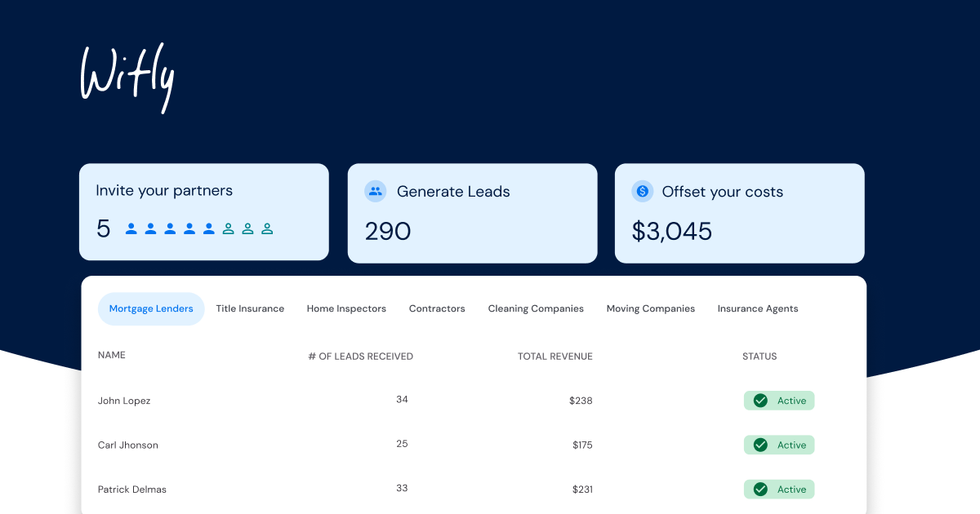Switch to the Title Insurance tab
The width and height of the screenshot is (980, 514).
250,309
